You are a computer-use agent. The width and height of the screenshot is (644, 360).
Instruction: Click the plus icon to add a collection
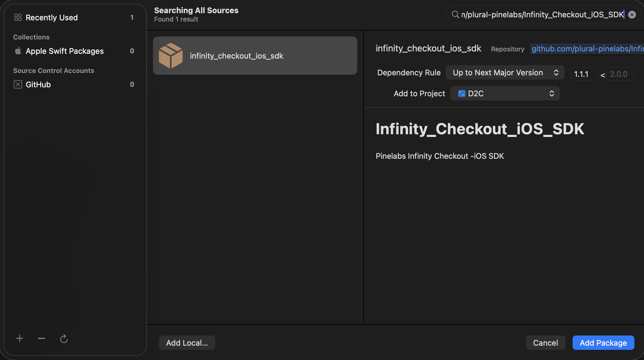click(x=20, y=338)
